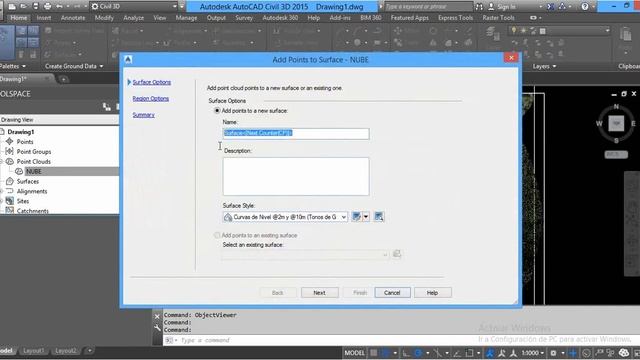This screenshot has height=360, width=640.
Task: Select Point Groups in the Toolspace tree
Action: tap(33, 151)
